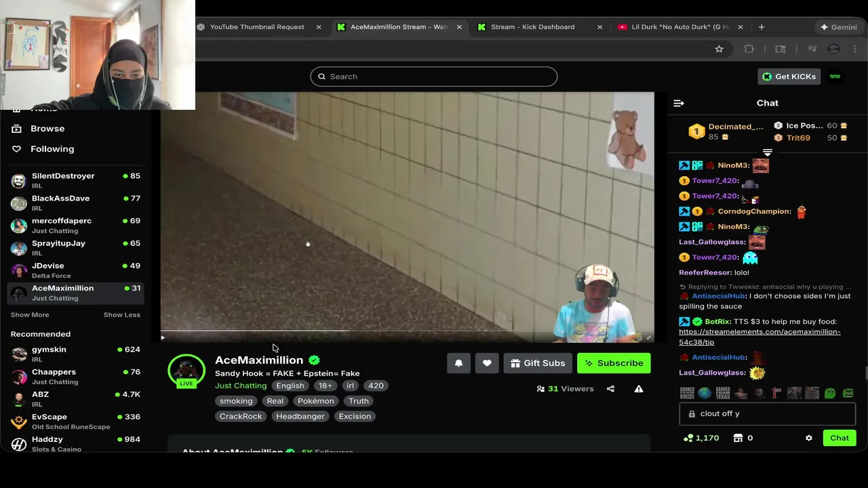Click the Chrome profile avatar icon
This screenshot has width=868, height=488.
coord(834,49)
